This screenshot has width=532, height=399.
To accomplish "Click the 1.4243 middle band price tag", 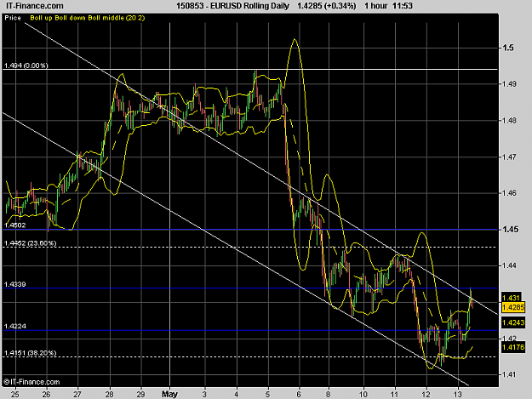I will (513, 322).
